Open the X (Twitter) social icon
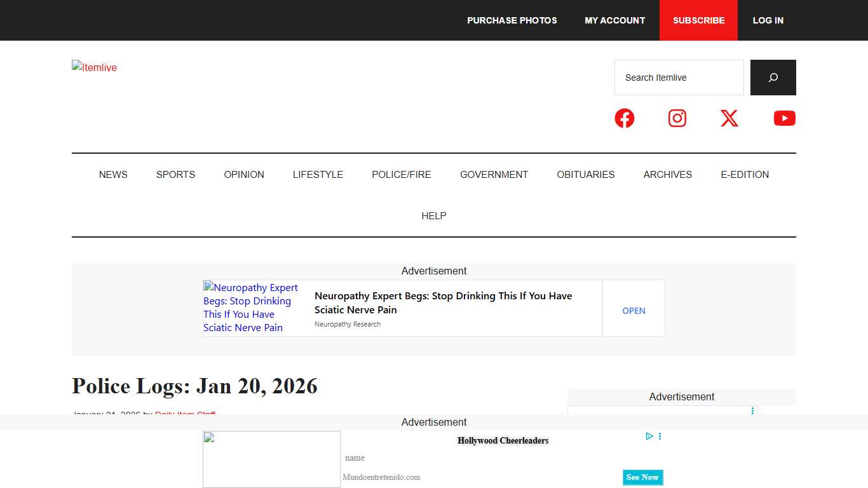This screenshot has height=488, width=868. click(x=729, y=118)
